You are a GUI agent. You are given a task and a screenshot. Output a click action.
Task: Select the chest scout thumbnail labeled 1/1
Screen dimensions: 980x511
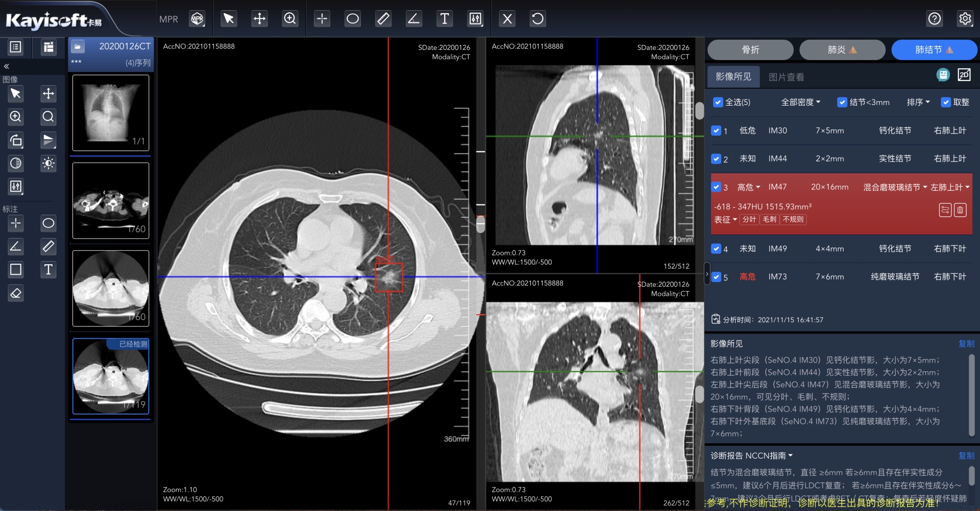[x=111, y=113]
